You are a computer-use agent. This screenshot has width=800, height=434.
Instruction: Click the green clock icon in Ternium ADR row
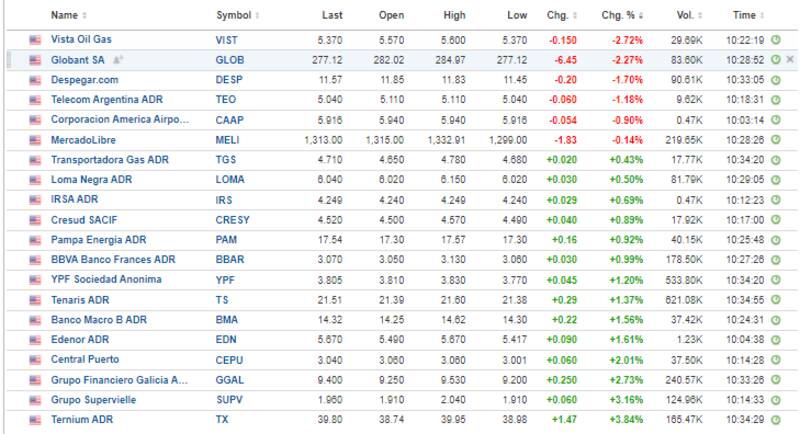[776, 418]
